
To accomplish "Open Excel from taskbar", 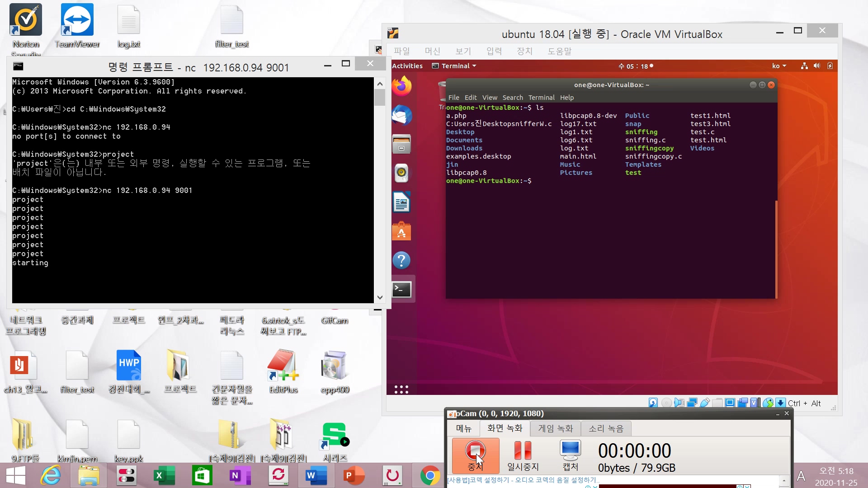I will (165, 475).
